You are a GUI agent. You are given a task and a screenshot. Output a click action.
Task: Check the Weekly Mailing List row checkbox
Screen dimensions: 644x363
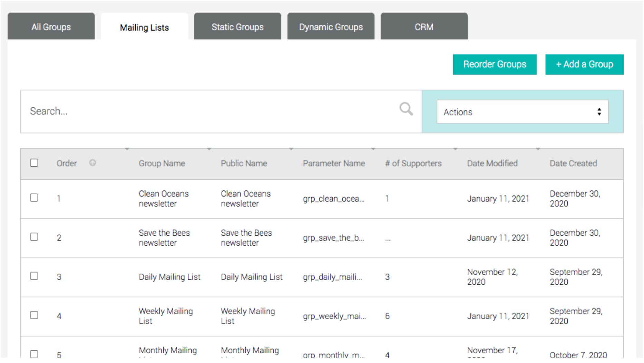click(x=34, y=315)
